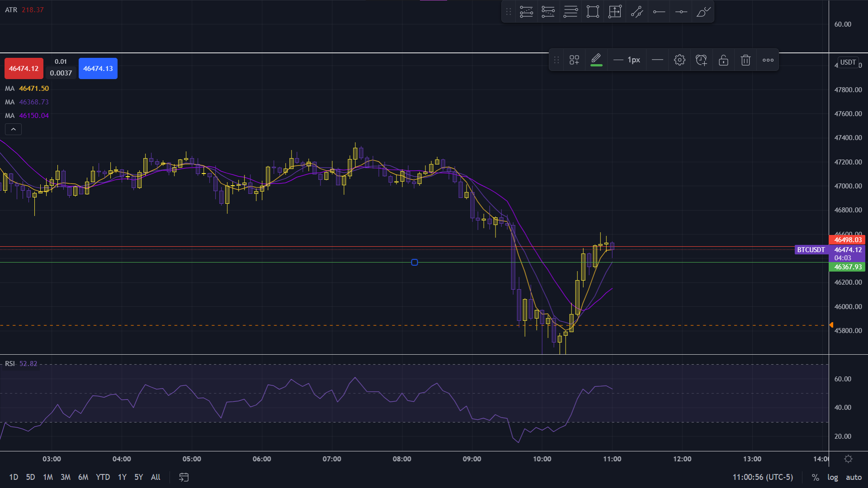The height and width of the screenshot is (488, 868).
Task: Pick the Brush drawing tool
Action: point(703,12)
